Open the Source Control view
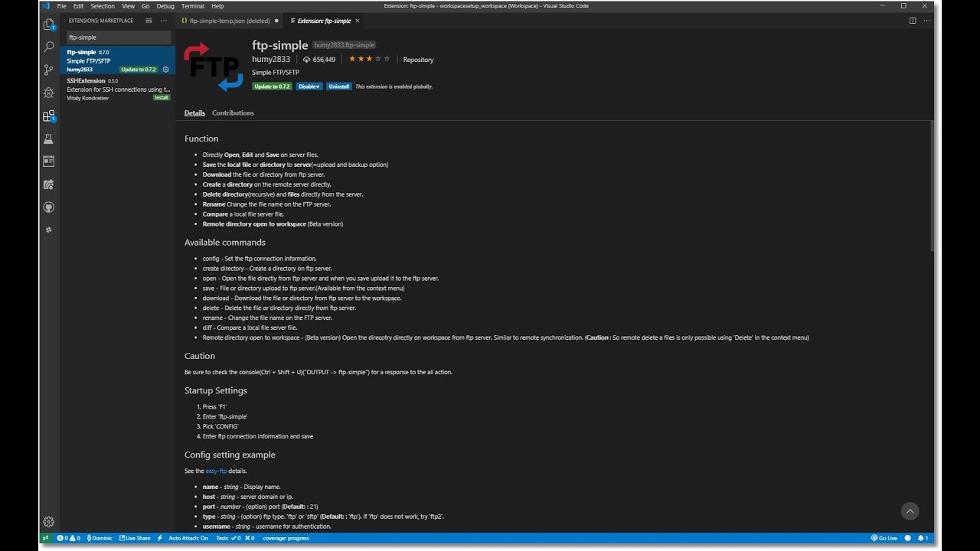980x551 pixels. 49,70
